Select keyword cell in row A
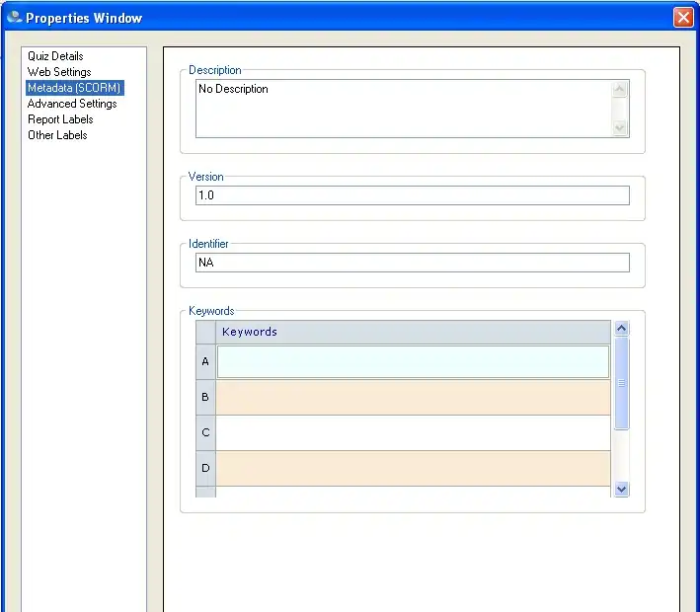Viewport: 700px width, 612px height. pyautogui.click(x=413, y=362)
